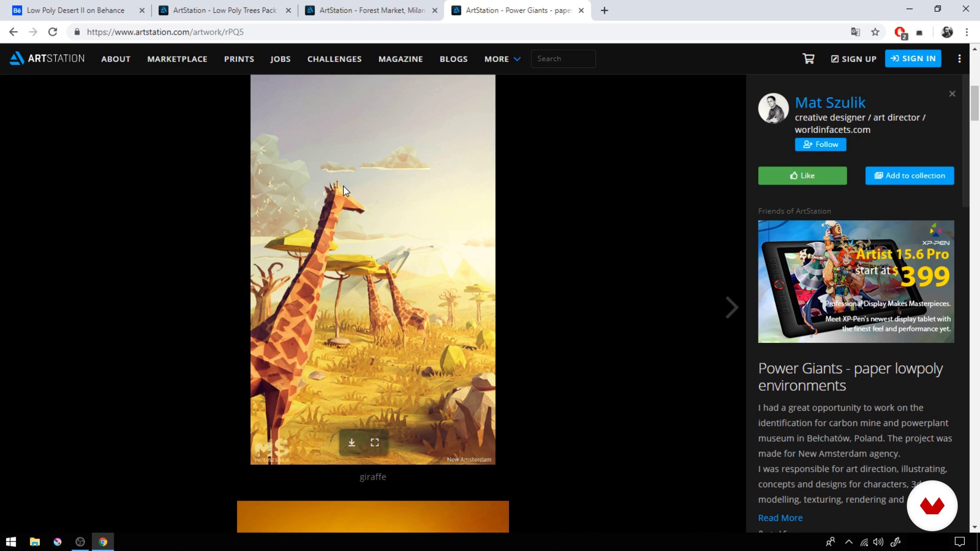Click the red floating round button
This screenshot has height=551, width=980.
click(x=932, y=506)
